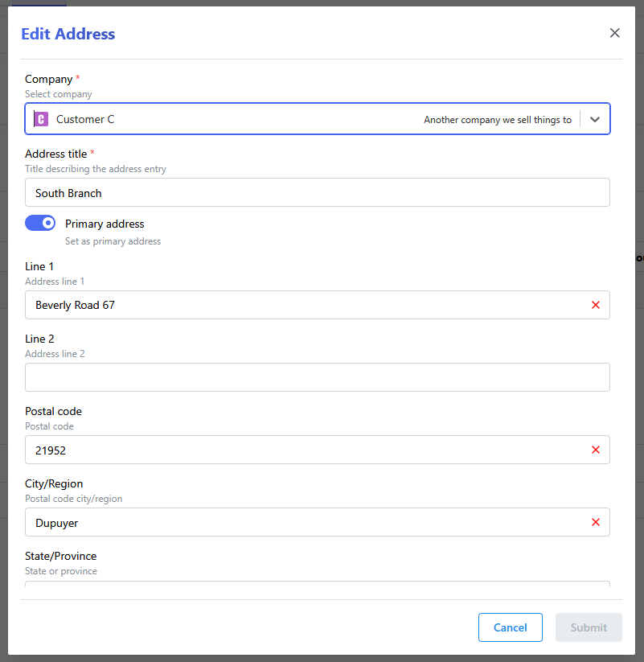Click the Customer C company avatar icon

coord(41,119)
